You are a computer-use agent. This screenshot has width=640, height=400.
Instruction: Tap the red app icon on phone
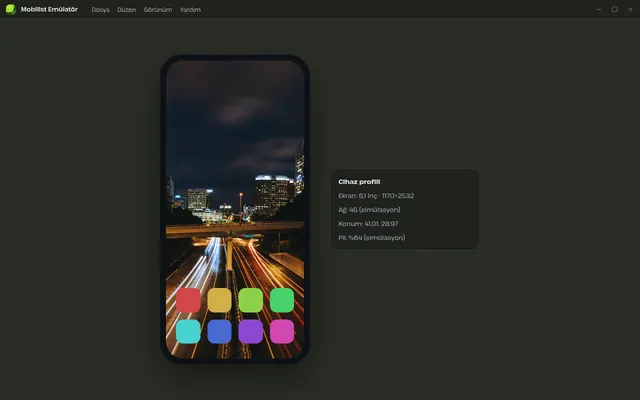point(188,300)
